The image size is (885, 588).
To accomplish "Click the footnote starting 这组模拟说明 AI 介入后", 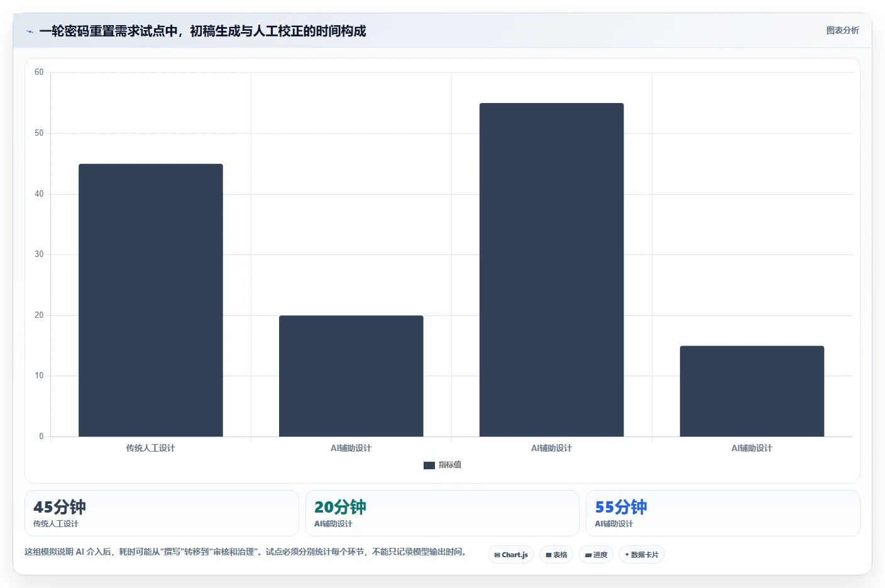I will (246, 552).
